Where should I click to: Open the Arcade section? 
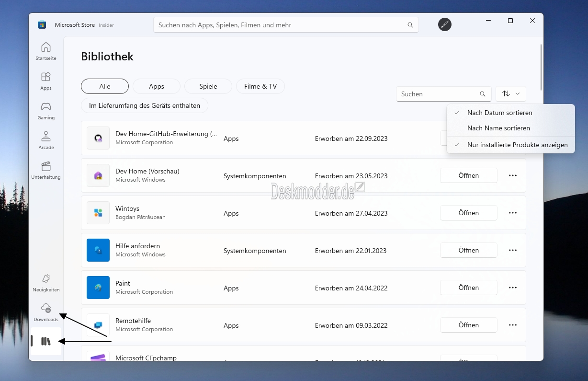click(46, 140)
